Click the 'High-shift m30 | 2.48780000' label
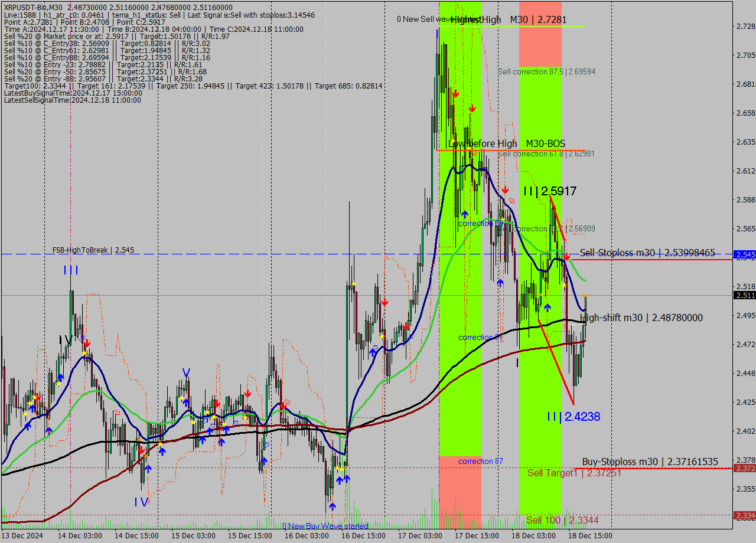Screen dimensions: 756x543 point(641,318)
